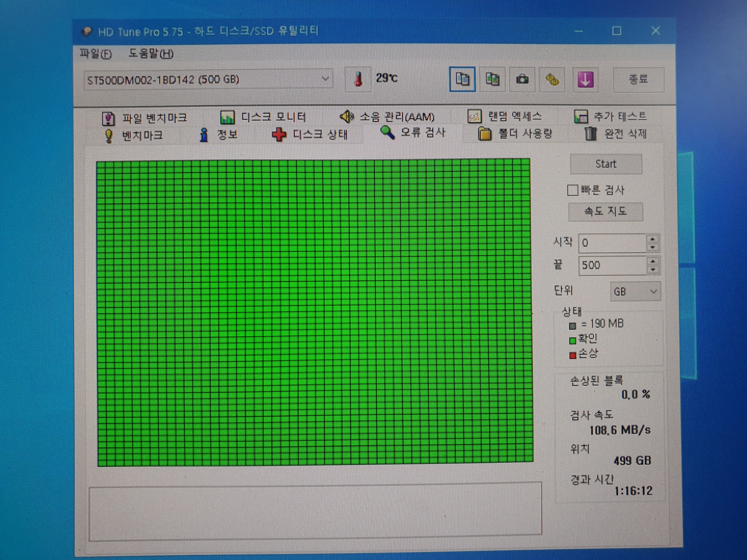747x560 pixels.
Task: Click the copy info to clipboard icon
Action: 462,80
